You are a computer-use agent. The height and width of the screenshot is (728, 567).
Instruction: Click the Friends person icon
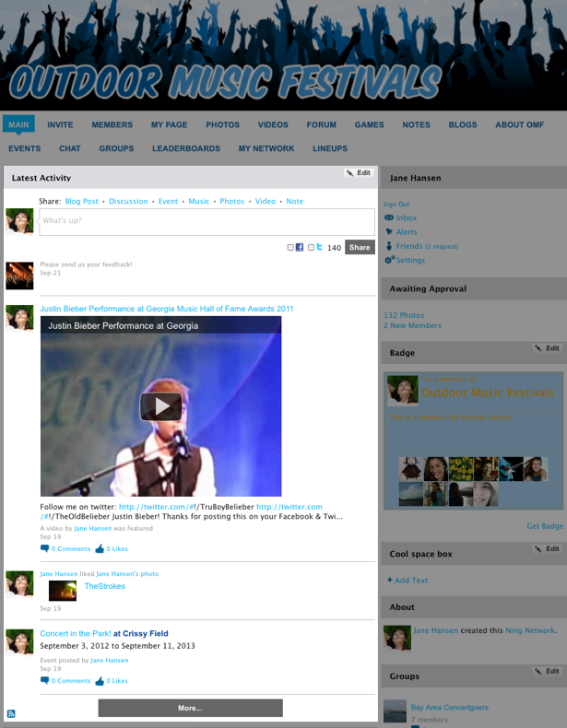[389, 246]
